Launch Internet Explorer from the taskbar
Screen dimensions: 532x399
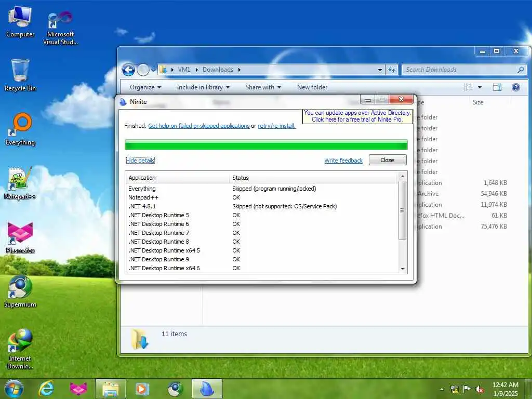click(x=46, y=389)
